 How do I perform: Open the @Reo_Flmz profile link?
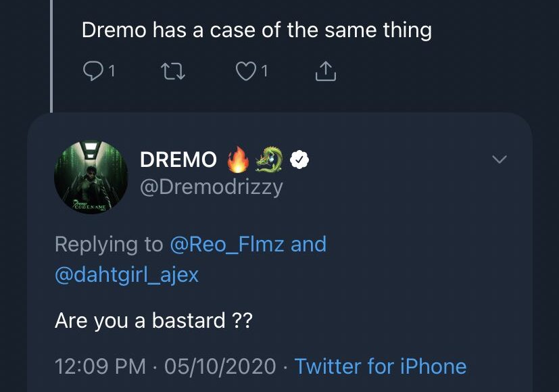227,244
